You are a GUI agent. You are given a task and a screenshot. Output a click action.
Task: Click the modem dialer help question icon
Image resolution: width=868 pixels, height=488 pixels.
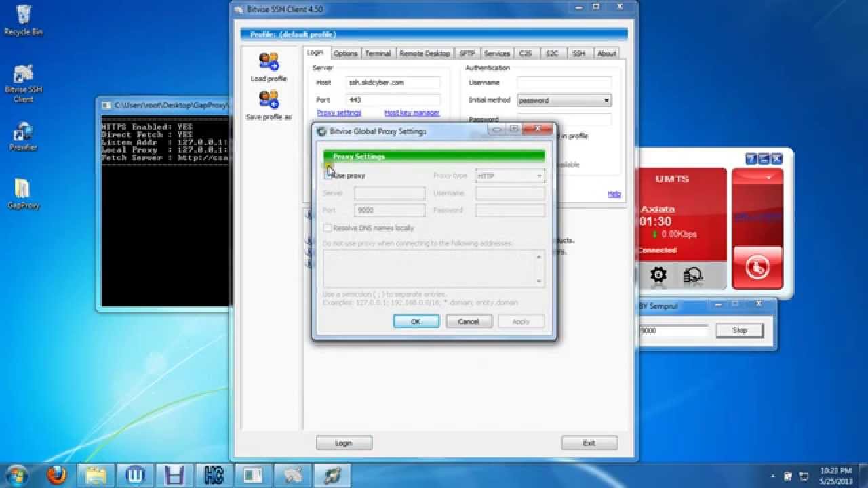tap(751, 159)
